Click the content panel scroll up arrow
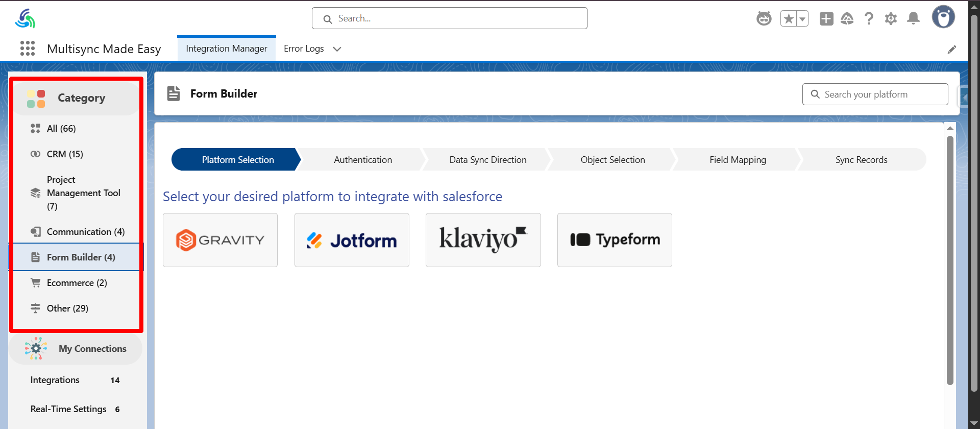980x429 pixels. click(x=950, y=128)
